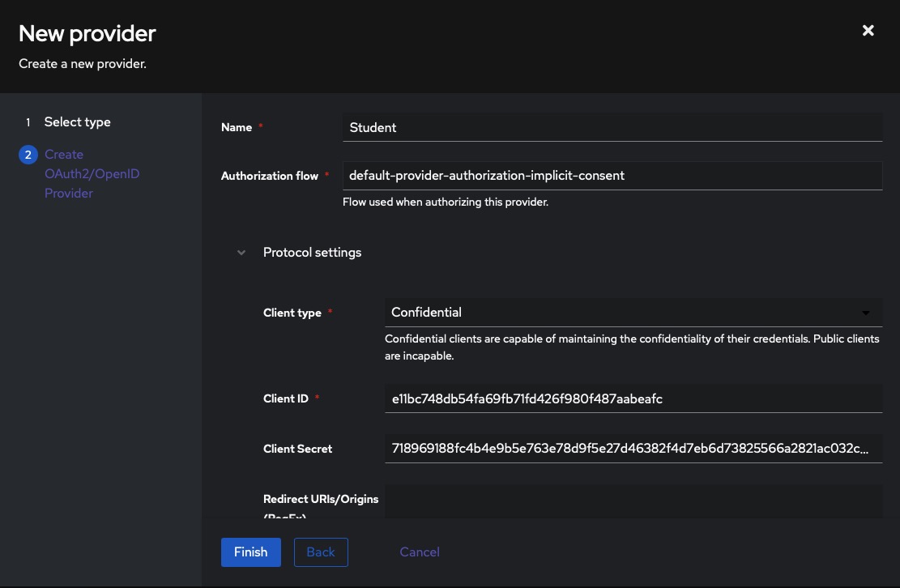Open the Client type dropdown arrow
900x588 pixels.
[864, 313]
